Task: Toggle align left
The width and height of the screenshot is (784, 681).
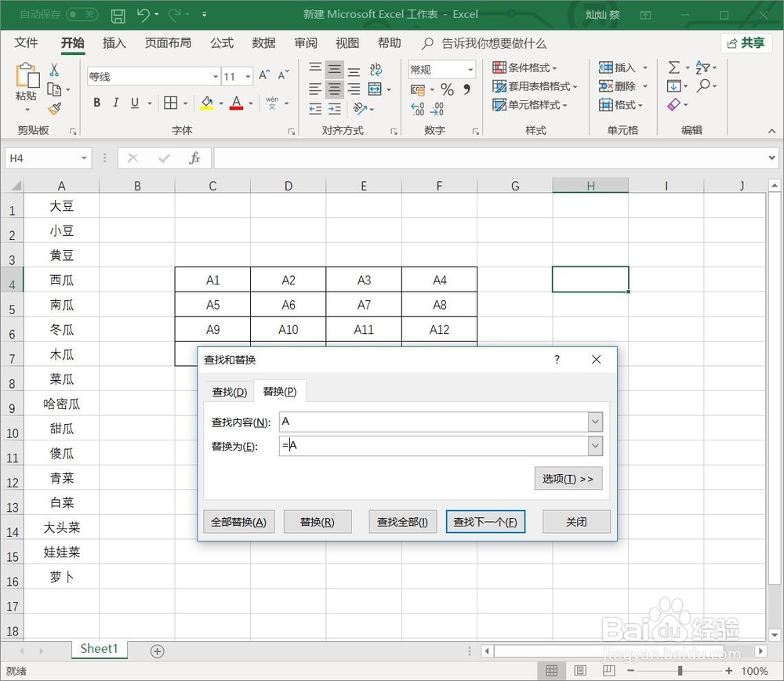Action: coord(315,89)
